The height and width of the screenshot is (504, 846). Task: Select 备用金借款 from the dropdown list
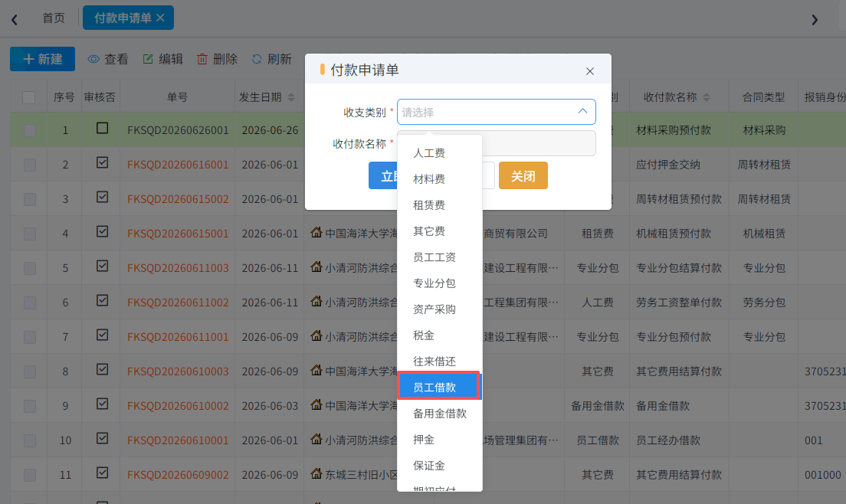click(440, 414)
